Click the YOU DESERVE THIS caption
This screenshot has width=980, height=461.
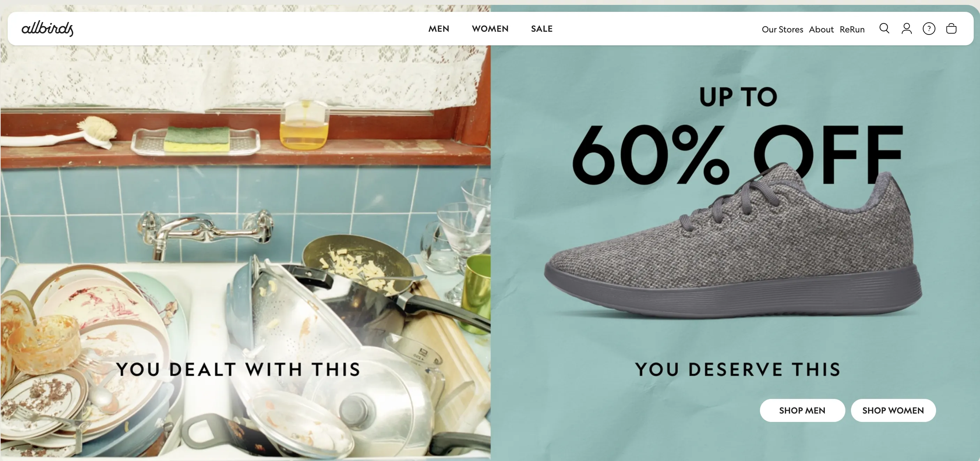(x=738, y=369)
